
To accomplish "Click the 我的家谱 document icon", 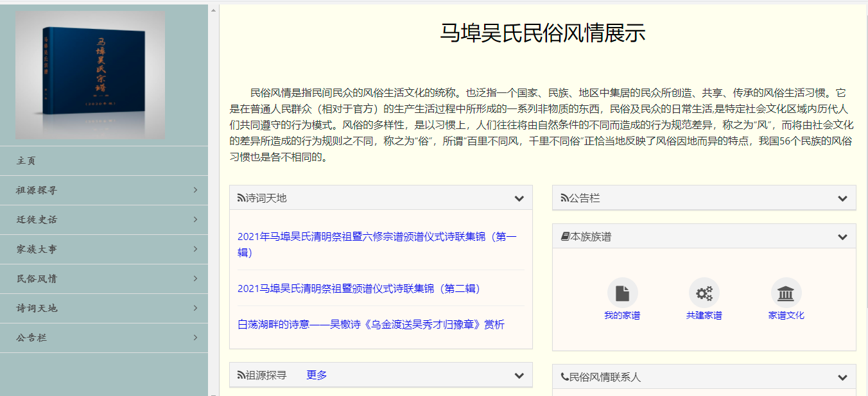I will 622,293.
